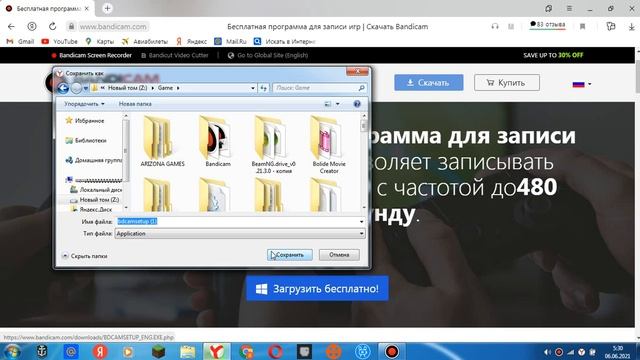
Task: Open the browser downloads icon
Action: [x=631, y=27]
